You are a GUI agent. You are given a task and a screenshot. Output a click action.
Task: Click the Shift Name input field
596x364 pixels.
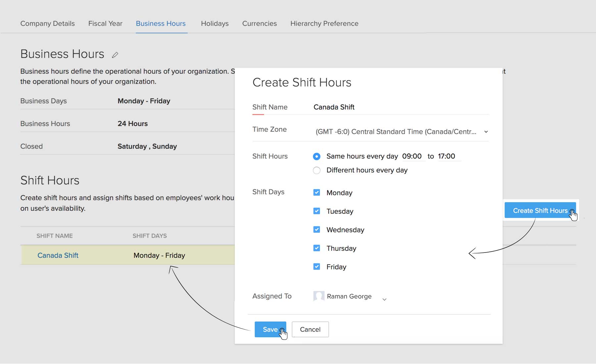click(401, 107)
